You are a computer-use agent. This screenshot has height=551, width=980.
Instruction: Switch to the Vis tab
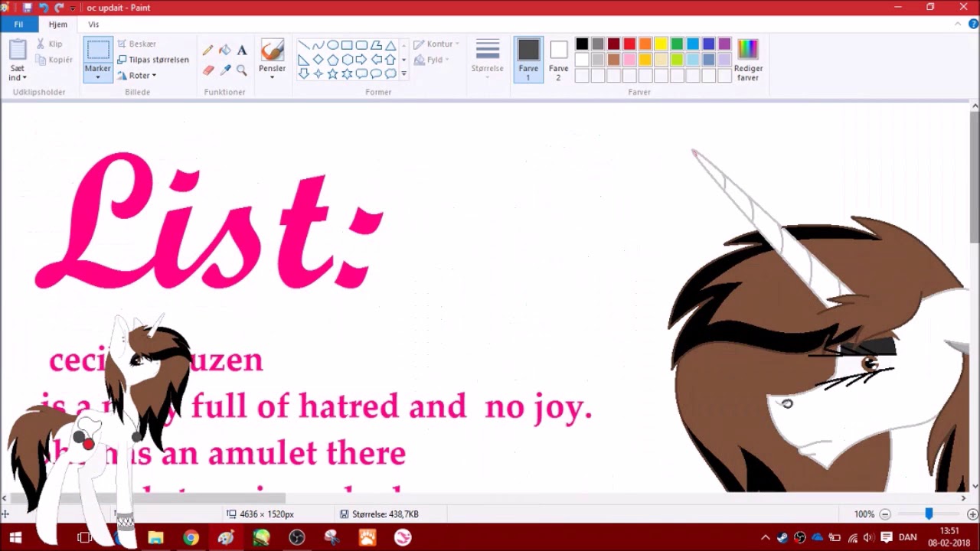(93, 24)
